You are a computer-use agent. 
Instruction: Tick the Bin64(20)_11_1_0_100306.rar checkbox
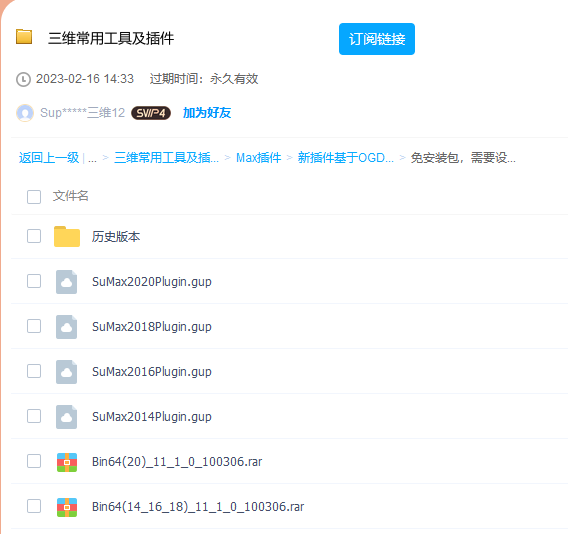34,461
